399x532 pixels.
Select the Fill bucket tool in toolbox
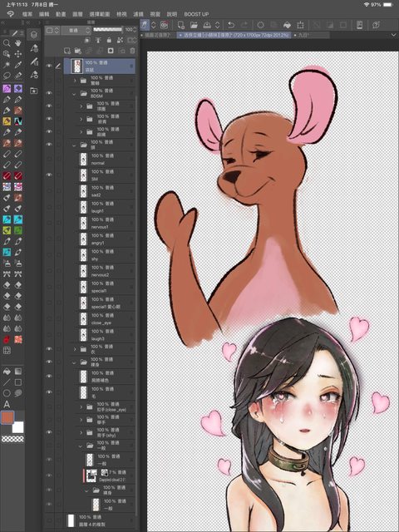click(x=7, y=372)
